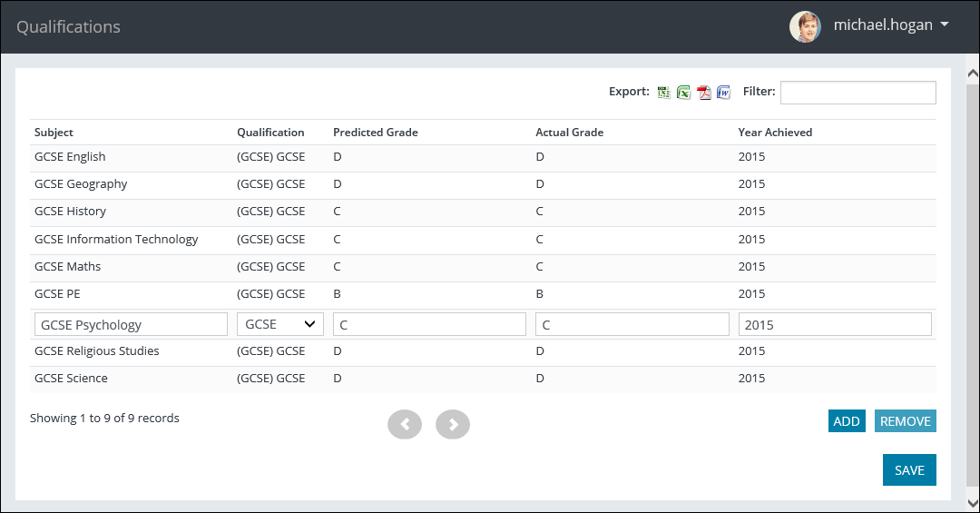The width and height of the screenshot is (980, 513).
Task: Export the table as CSV
Action: 664,92
